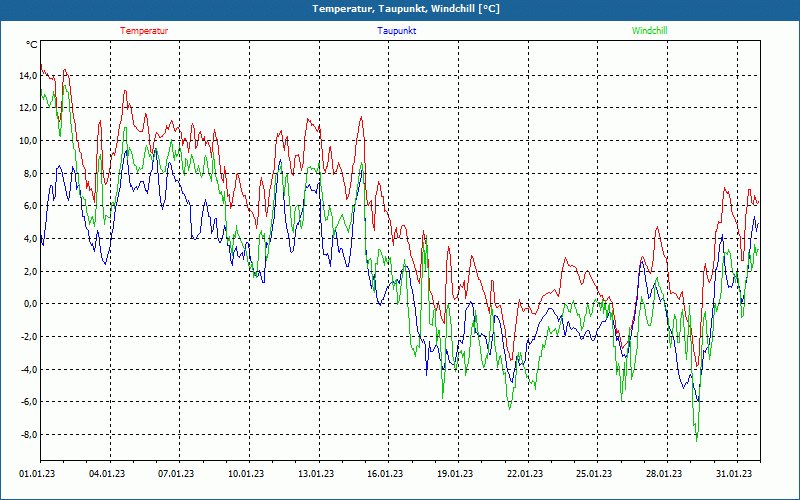800x500 pixels.
Task: Click the -2,0 y-axis value
Action: pos(29,337)
